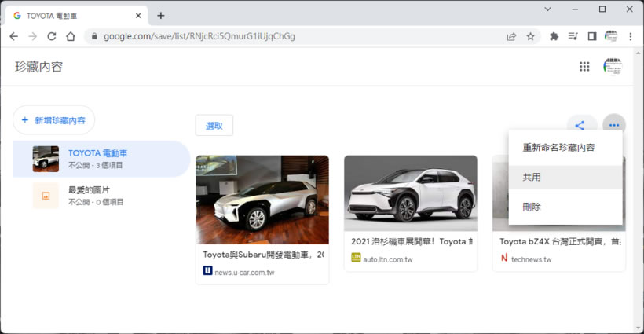Open a new browser tab
Viewport: 644px width, 334px height.
click(160, 16)
